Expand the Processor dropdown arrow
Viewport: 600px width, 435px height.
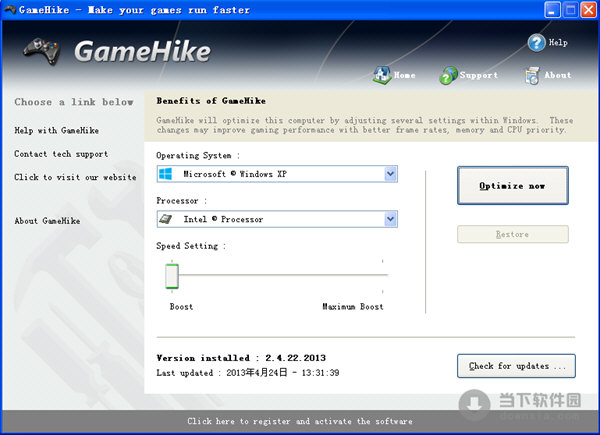tap(390, 219)
